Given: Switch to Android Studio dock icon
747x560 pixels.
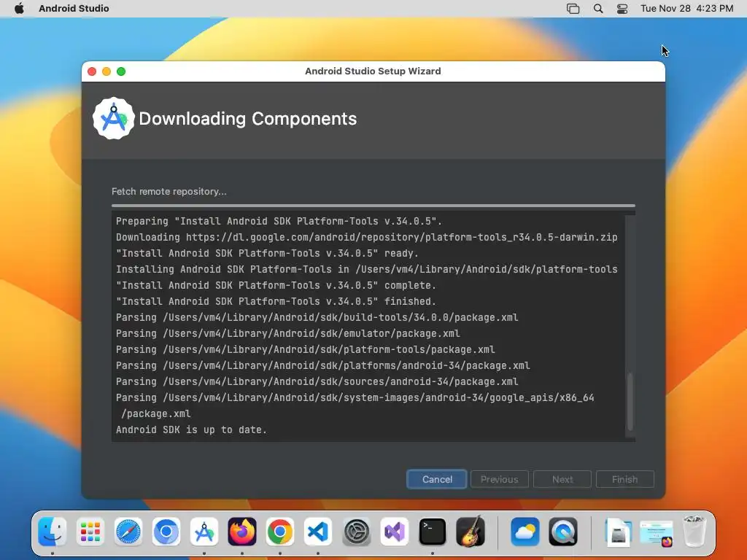Looking at the screenshot, I should (x=204, y=532).
